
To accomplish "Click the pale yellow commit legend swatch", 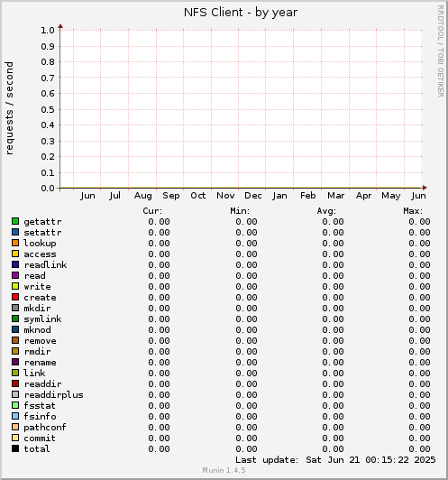I will (15, 438).
